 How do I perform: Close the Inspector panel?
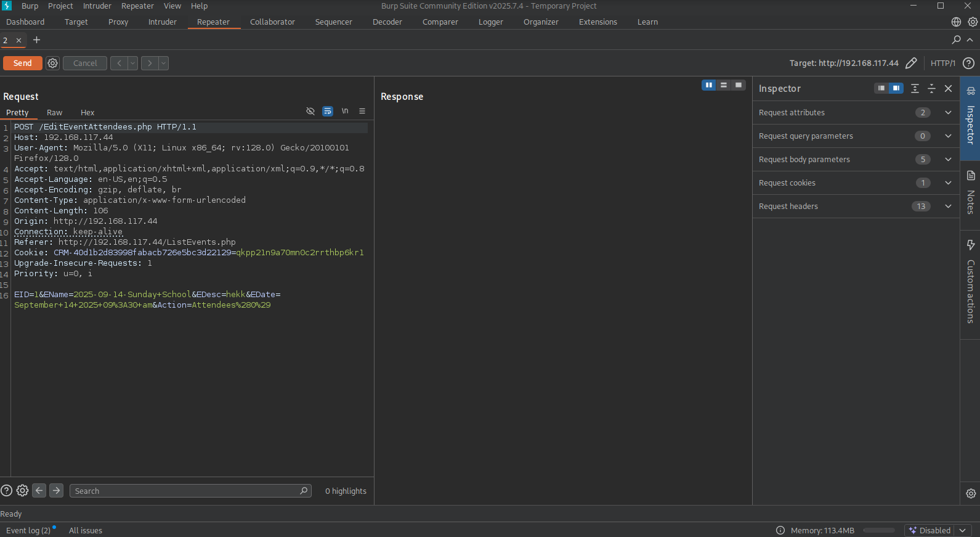(x=949, y=88)
